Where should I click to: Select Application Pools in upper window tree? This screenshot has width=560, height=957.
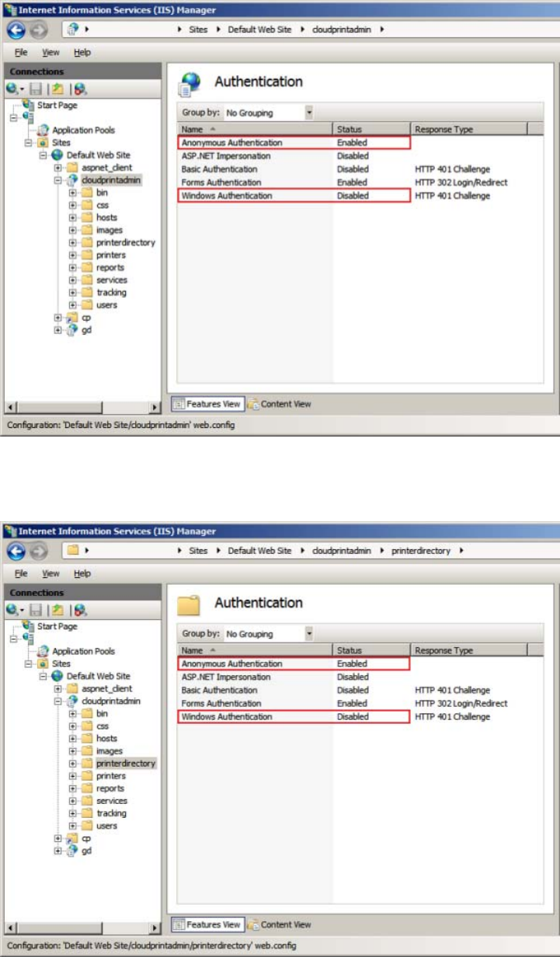[83, 130]
